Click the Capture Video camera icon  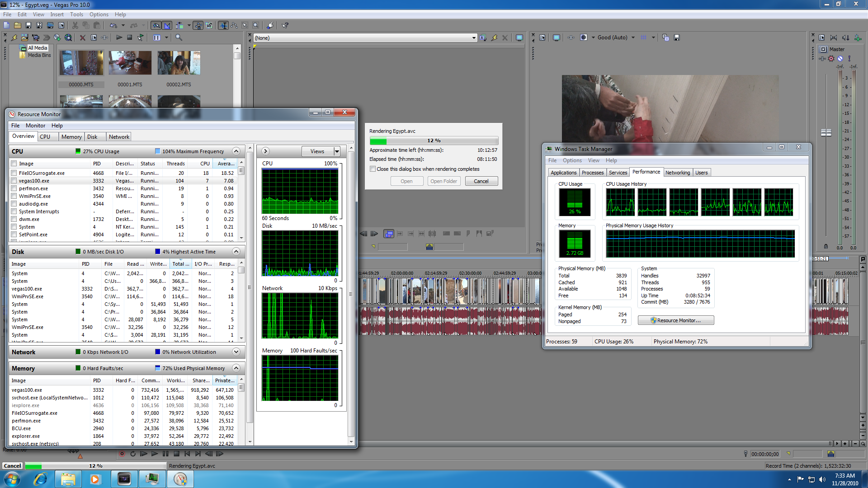[x=36, y=38]
